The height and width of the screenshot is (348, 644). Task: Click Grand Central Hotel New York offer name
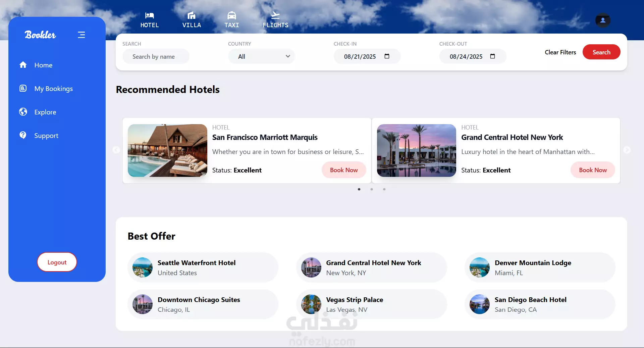(374, 263)
